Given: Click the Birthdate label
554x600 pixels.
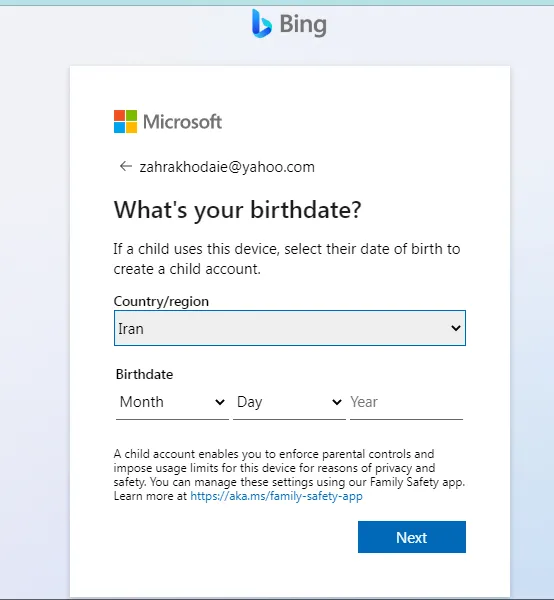Looking at the screenshot, I should (x=144, y=374).
